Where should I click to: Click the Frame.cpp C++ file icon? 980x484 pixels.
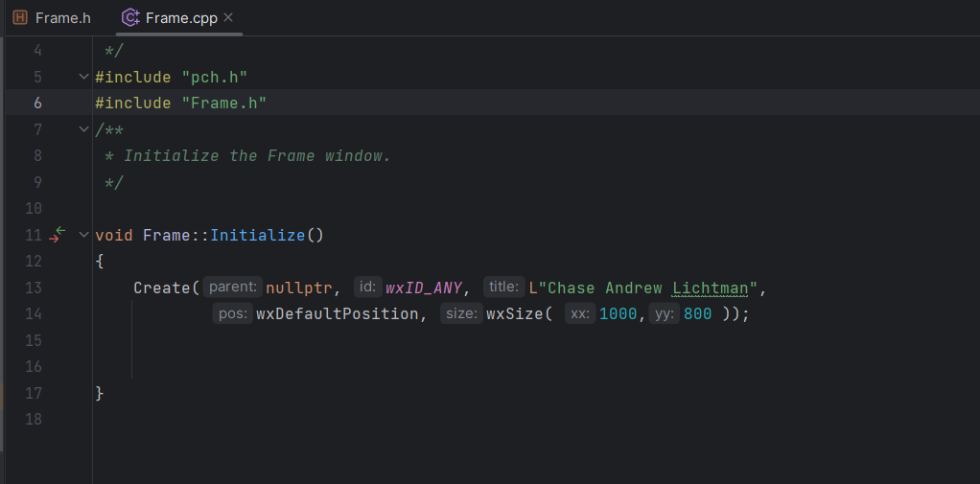tap(130, 18)
